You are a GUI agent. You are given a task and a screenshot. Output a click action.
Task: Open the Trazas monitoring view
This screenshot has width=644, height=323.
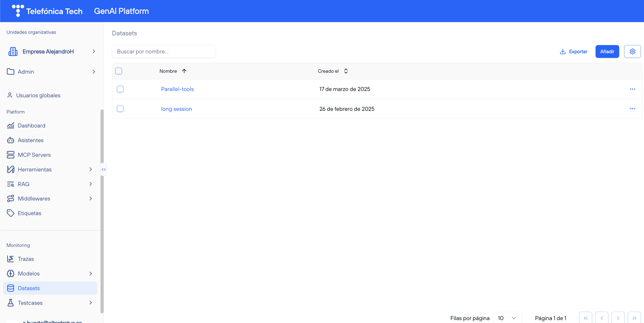(x=26, y=259)
